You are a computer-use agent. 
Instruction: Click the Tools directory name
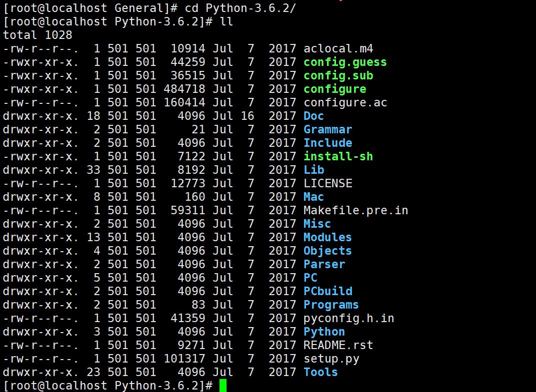[320, 372]
